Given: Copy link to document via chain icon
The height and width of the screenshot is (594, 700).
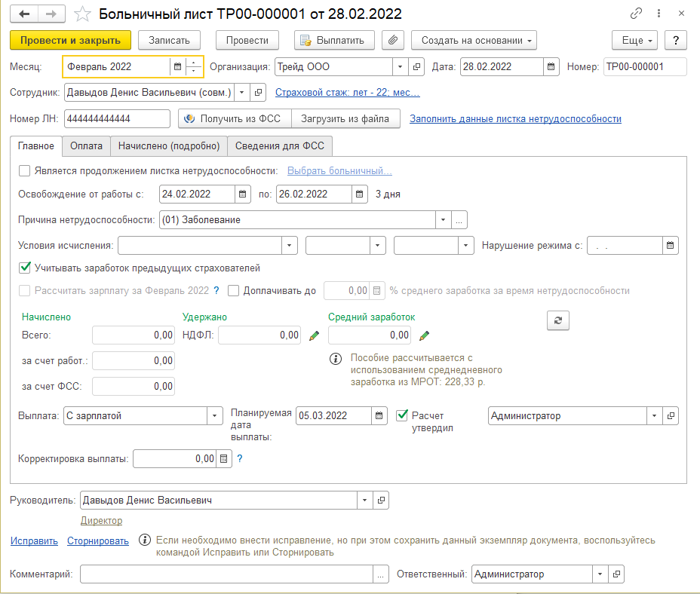Looking at the screenshot, I should point(636,14).
